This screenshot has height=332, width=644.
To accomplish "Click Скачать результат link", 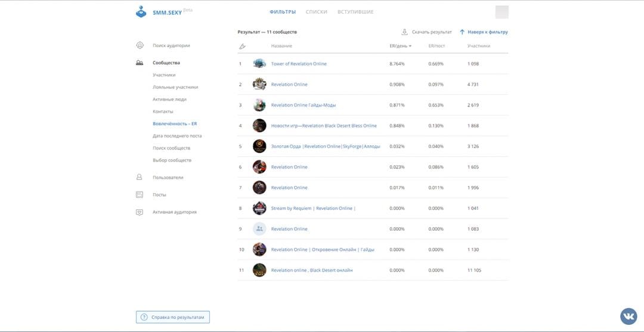I will 432,32.
